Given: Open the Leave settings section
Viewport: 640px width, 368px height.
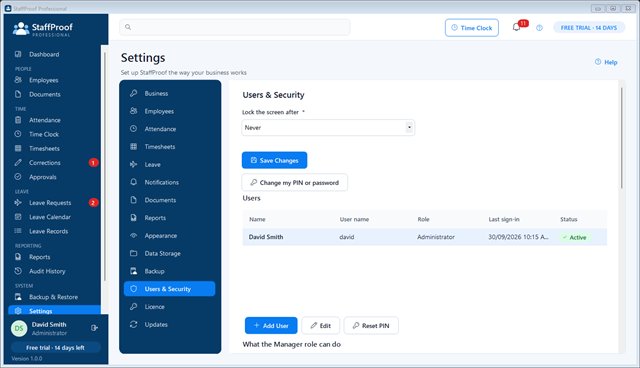Looking at the screenshot, I should click(x=169, y=164).
